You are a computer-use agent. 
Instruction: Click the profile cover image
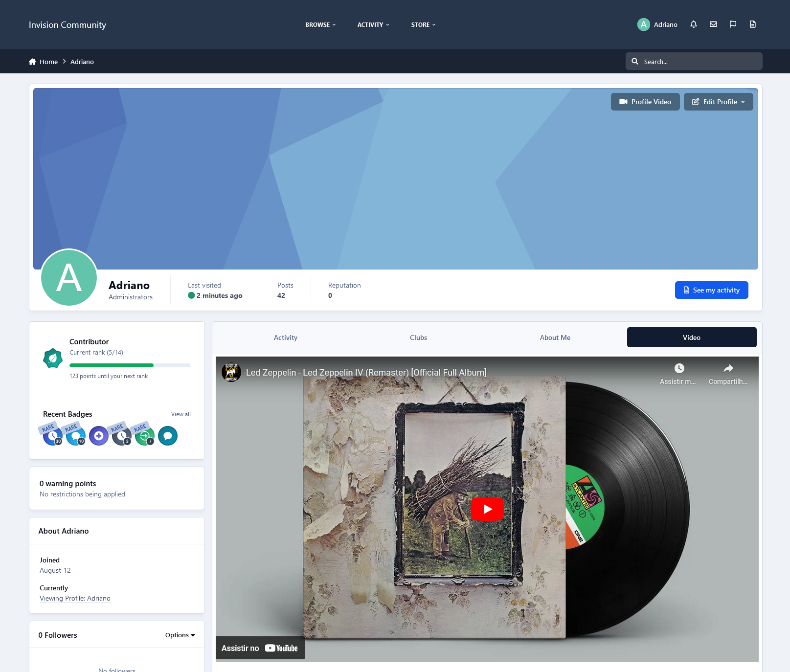pyautogui.click(x=396, y=179)
